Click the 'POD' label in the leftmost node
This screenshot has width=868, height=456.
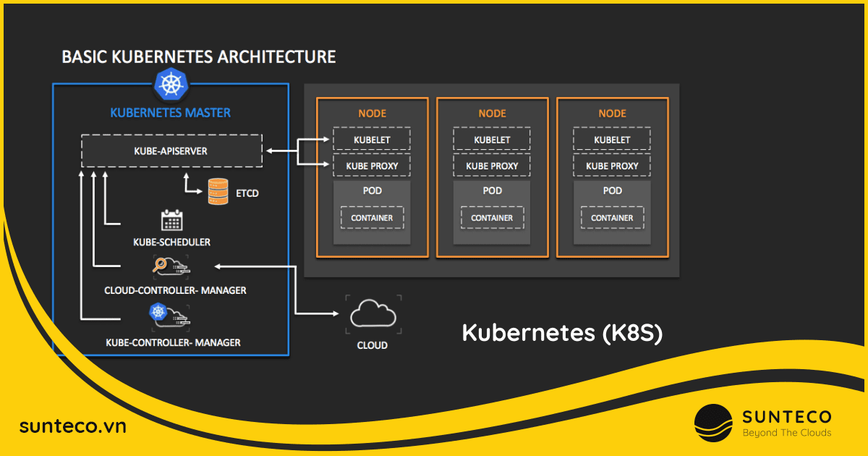[372, 191]
